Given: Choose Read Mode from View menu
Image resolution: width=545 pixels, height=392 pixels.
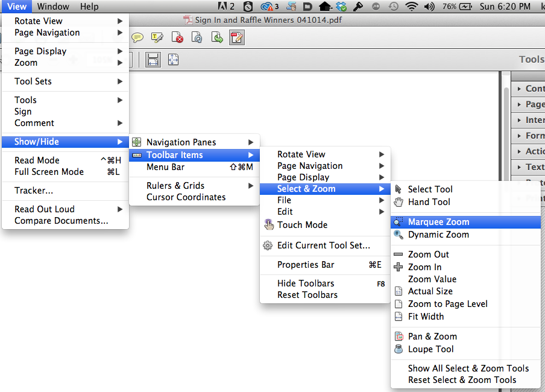Looking at the screenshot, I should pos(65,160).
